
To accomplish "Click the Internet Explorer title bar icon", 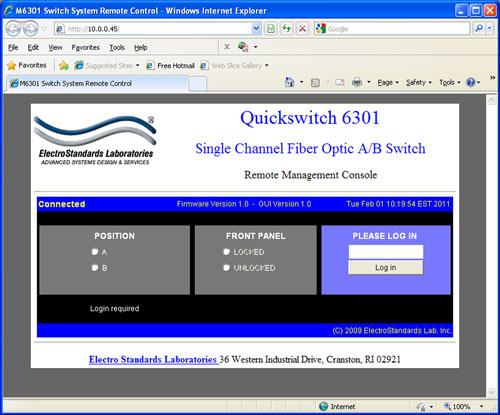I will pos(8,11).
